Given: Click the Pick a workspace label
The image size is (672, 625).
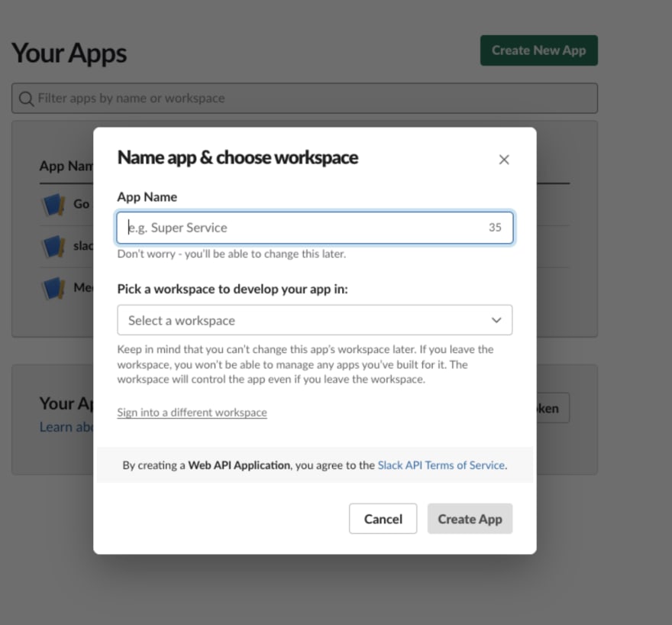Looking at the screenshot, I should pos(232,289).
